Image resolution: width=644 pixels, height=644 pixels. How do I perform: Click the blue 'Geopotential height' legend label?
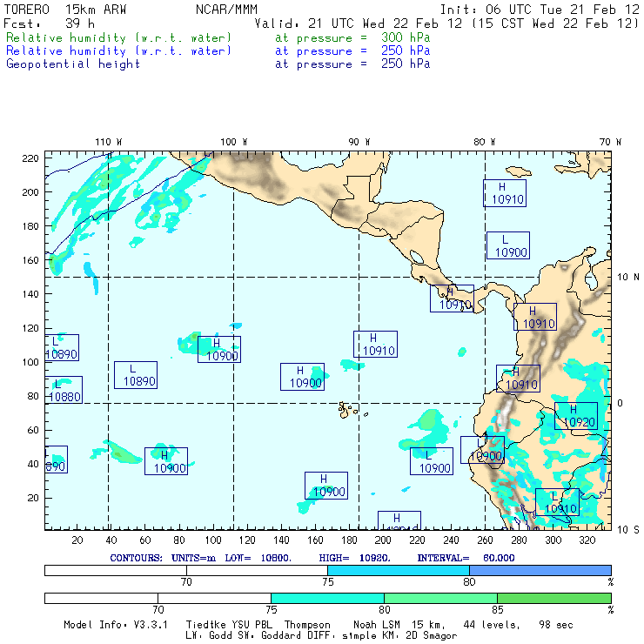73,64
